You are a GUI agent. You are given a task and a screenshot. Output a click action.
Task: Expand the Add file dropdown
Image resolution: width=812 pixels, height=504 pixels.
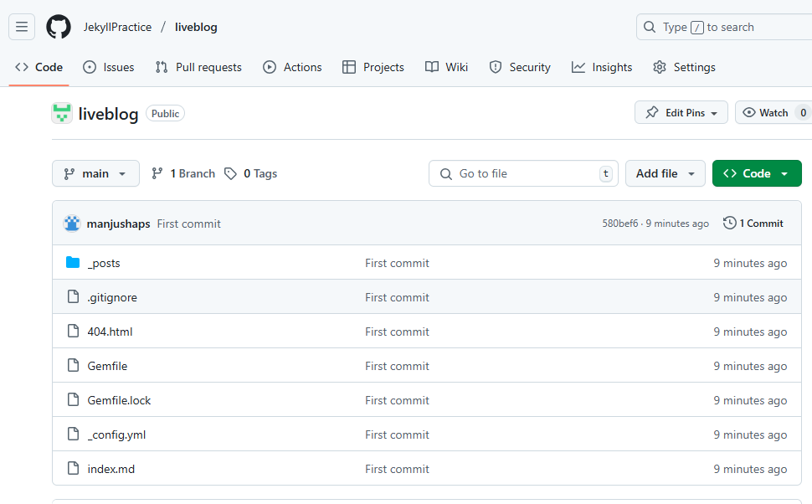(x=666, y=173)
